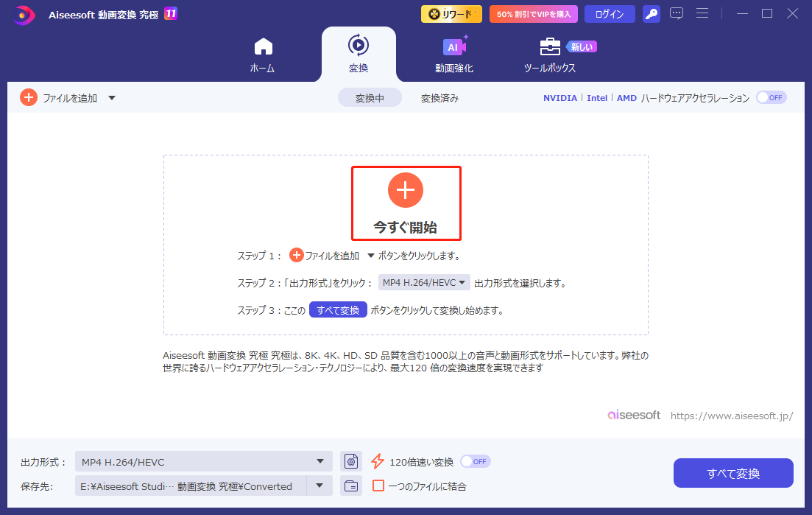Click the 今すぐ開始 plus icon
The width and height of the screenshot is (812, 515).
[x=406, y=190]
